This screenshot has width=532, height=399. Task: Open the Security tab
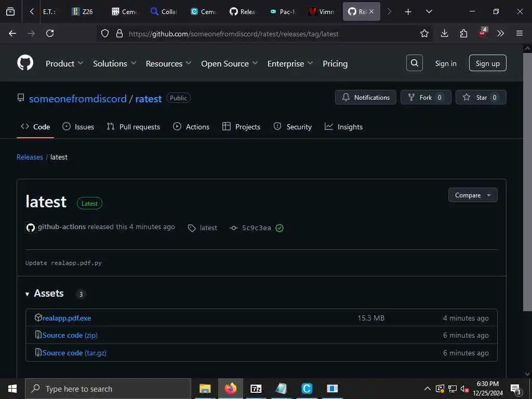[292, 127]
